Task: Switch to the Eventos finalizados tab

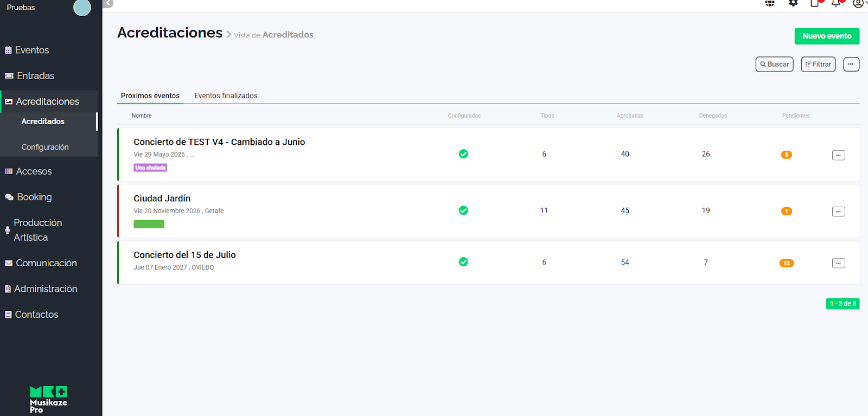Action: [x=226, y=96]
